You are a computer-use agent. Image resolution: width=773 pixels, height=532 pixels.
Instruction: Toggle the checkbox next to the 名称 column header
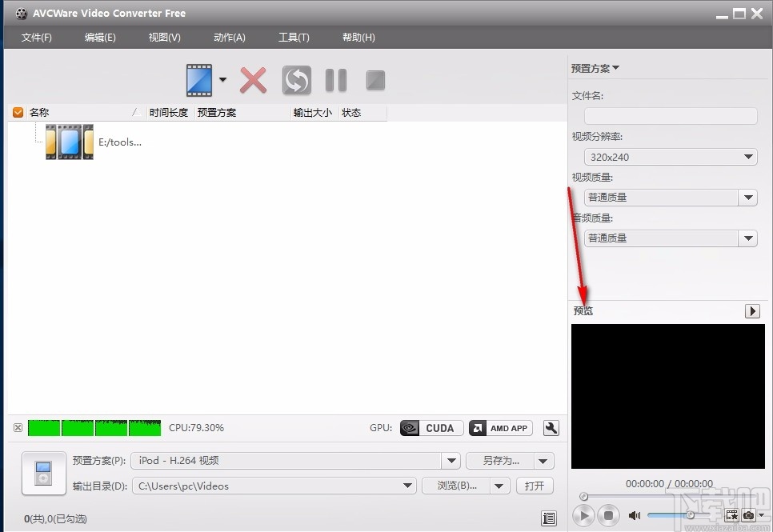pos(18,112)
